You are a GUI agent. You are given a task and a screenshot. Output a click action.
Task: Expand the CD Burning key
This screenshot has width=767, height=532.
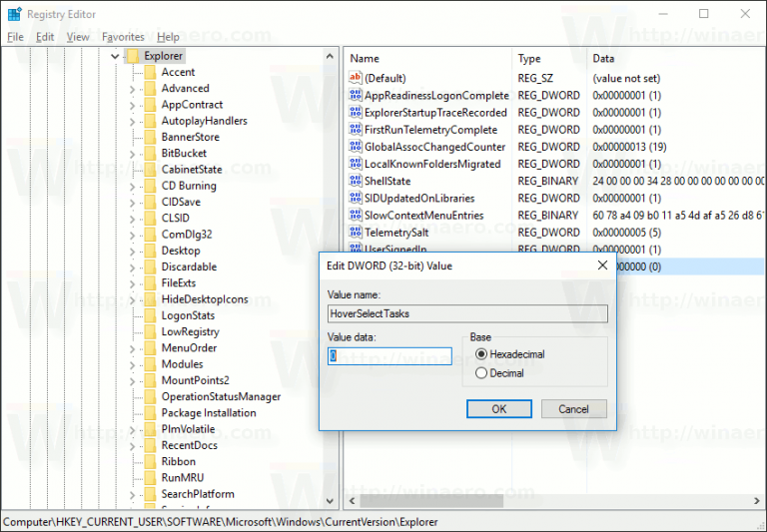[132, 187]
